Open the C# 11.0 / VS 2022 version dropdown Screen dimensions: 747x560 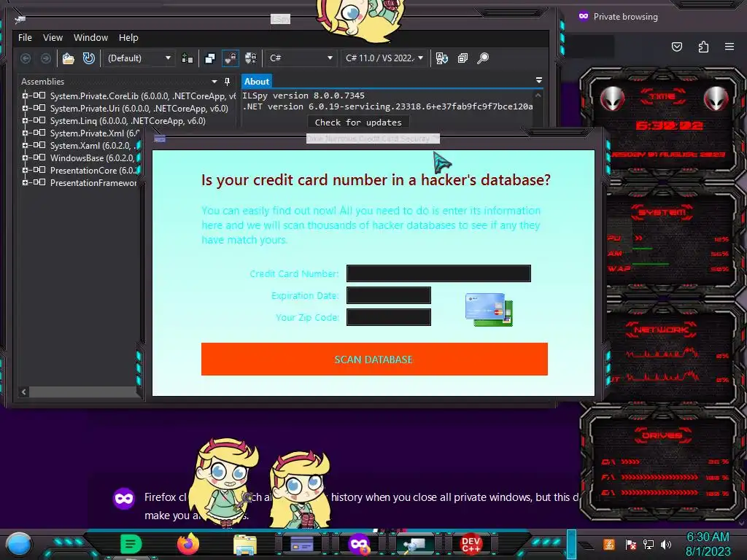tap(384, 58)
